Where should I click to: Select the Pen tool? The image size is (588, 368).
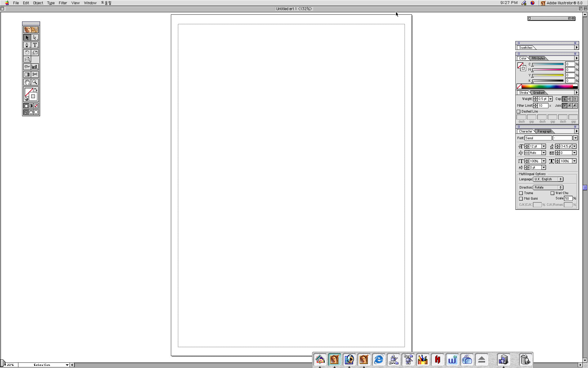(x=27, y=45)
